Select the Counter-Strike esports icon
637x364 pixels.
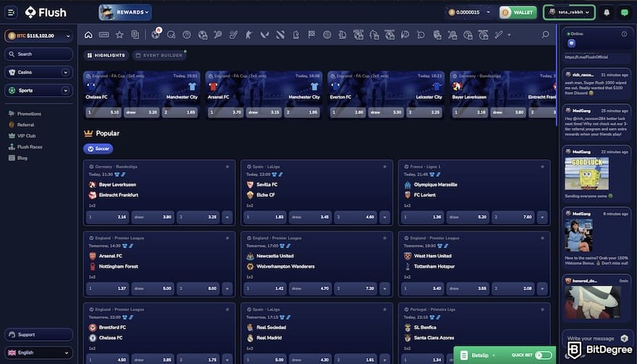(249, 35)
